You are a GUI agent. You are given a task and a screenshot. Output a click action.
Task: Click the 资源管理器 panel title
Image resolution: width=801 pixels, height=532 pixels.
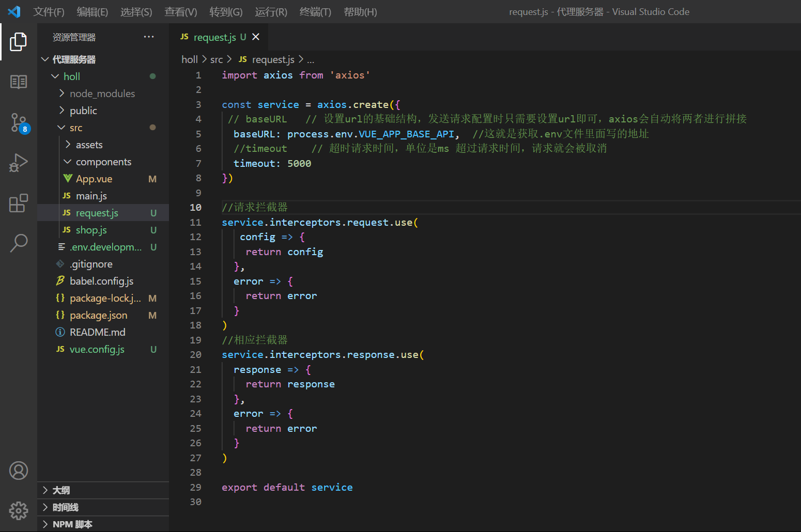(74, 37)
